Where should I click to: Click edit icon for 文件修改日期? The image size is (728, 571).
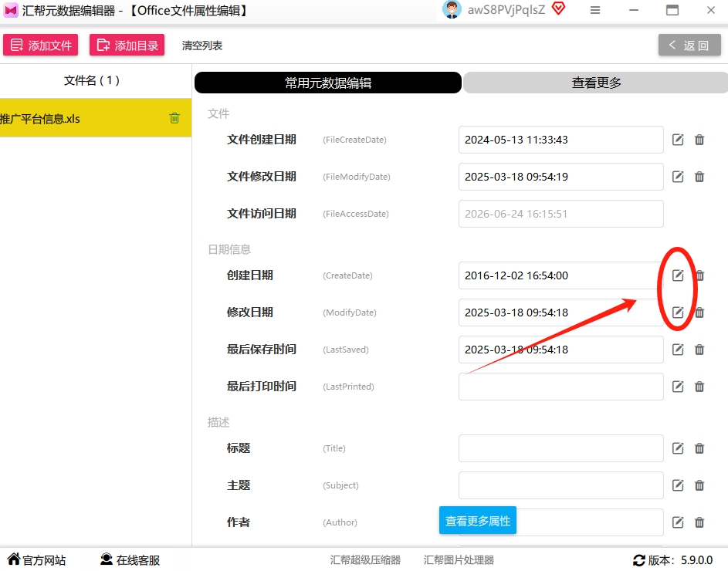pos(678,177)
